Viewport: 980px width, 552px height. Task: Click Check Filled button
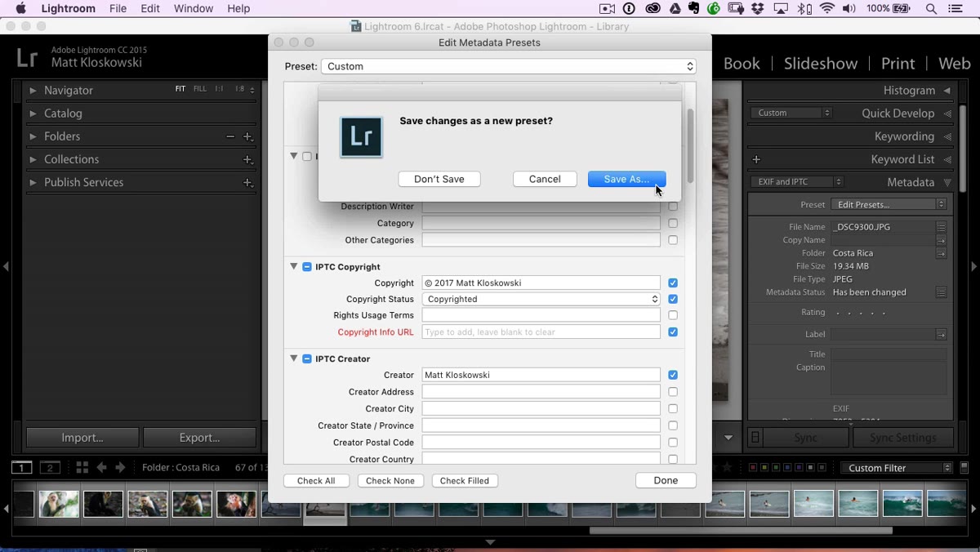coord(465,481)
